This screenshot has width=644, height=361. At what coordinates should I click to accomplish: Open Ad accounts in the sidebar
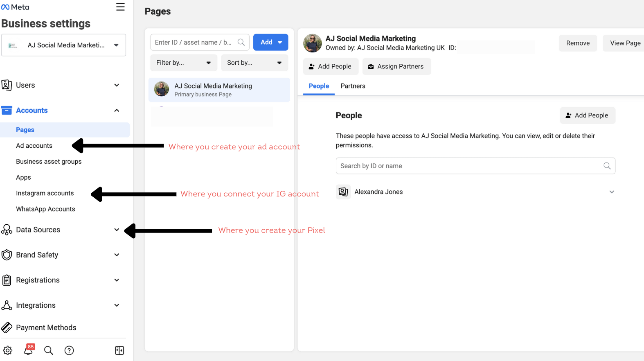pyautogui.click(x=34, y=146)
